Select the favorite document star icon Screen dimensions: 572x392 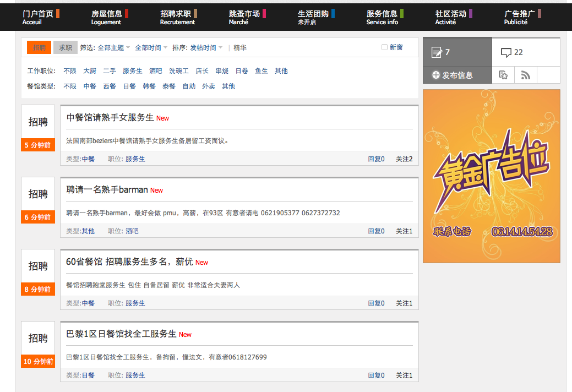503,74
